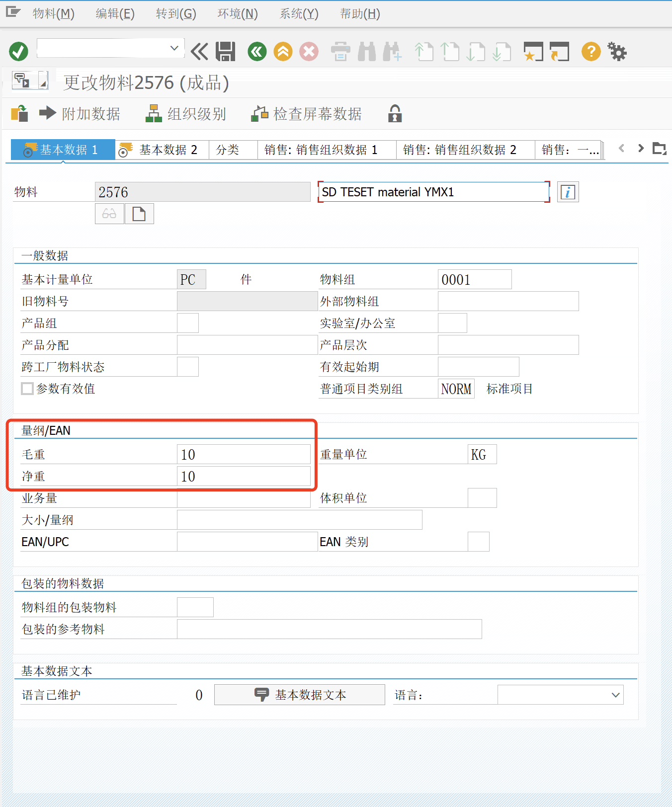
Task: Click the 基本数据文本 button
Action: pos(300,695)
